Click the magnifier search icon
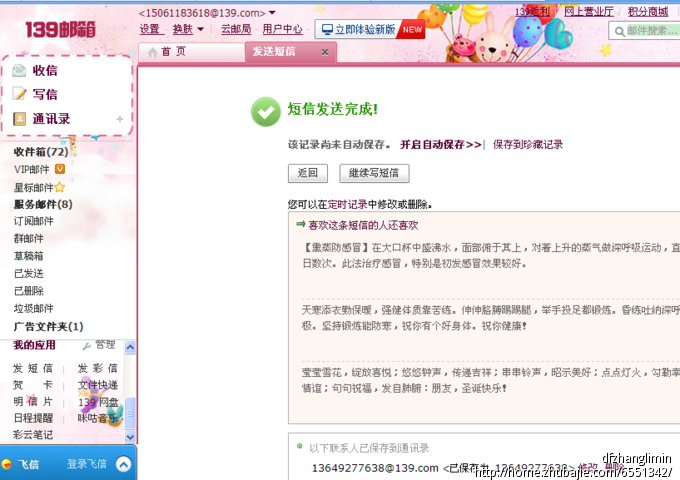 620,31
